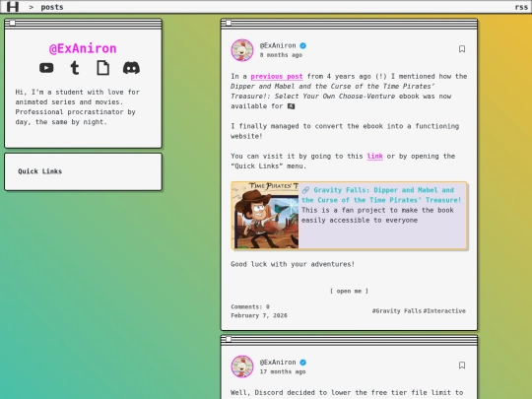Open the Tumblr profile icon
This screenshot has height=399, width=532.
coord(75,68)
